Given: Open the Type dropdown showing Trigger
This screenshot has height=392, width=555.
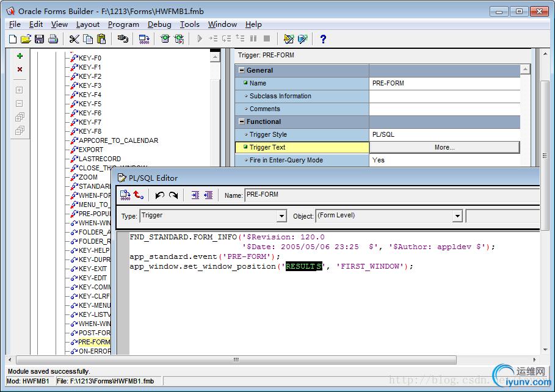Looking at the screenshot, I should 281,216.
